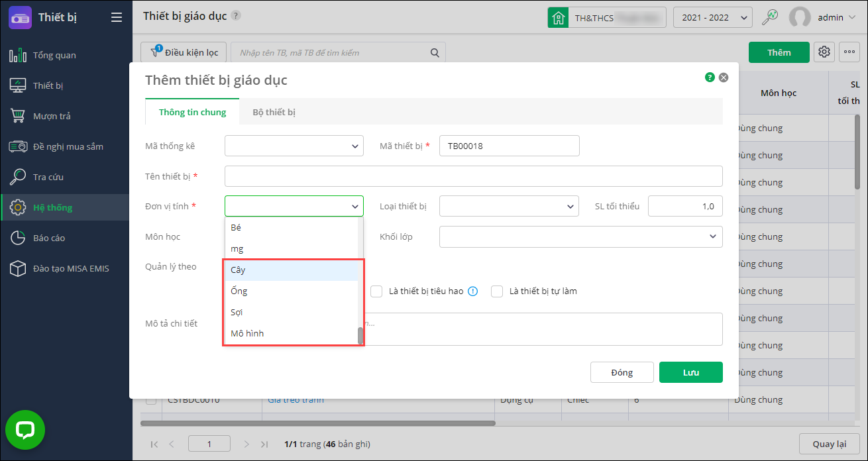Screen dimensions: 868x461
Task: Click the Mô tả chi tiết text area
Action: tap(474, 329)
